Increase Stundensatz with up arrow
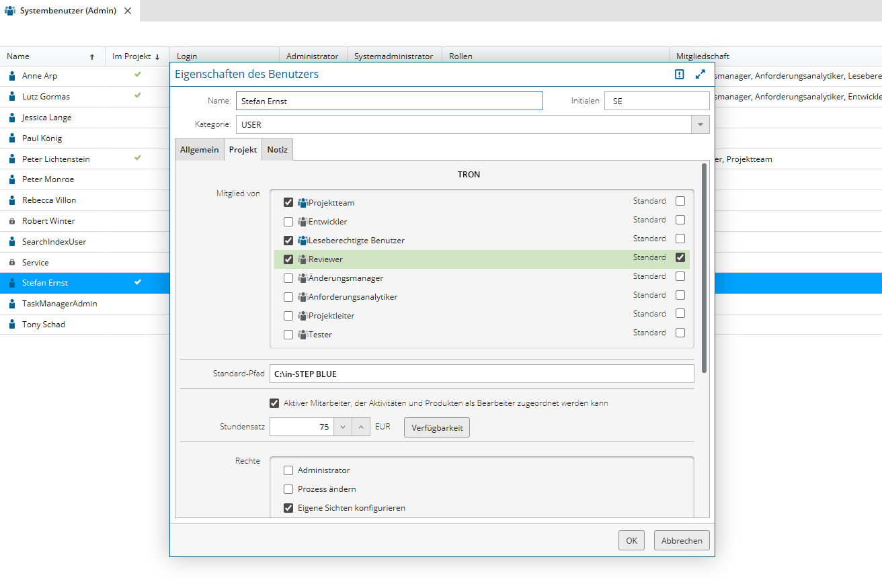882x588 pixels. click(361, 427)
